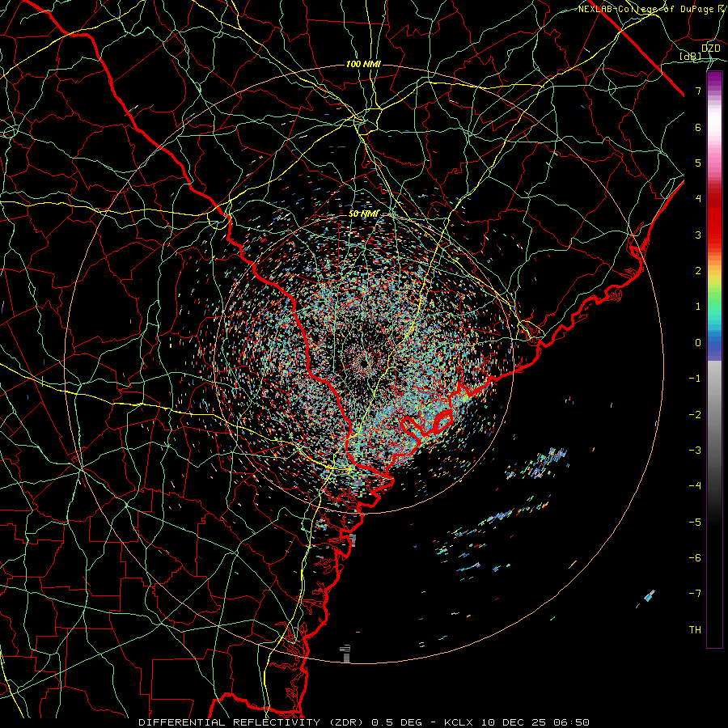The width and height of the screenshot is (728, 728).
Task: Click the KCLX station identifier
Action: (x=459, y=722)
